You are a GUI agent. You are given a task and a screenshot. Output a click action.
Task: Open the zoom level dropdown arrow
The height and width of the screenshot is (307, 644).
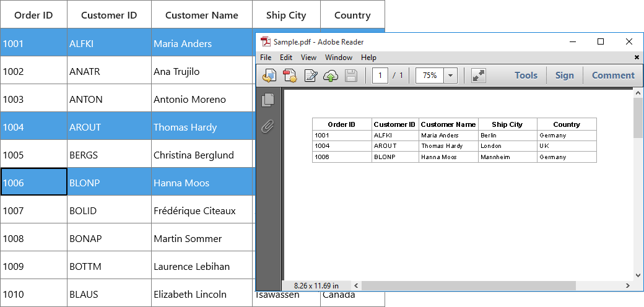coord(451,76)
